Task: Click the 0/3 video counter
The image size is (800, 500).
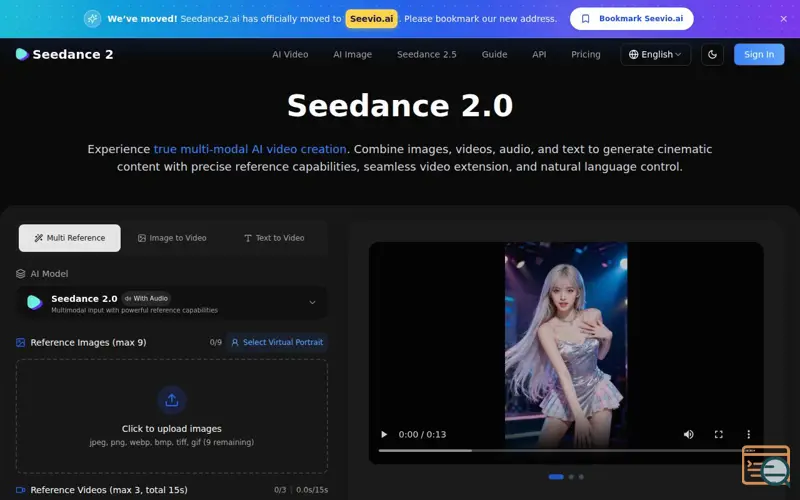Action: click(x=280, y=490)
